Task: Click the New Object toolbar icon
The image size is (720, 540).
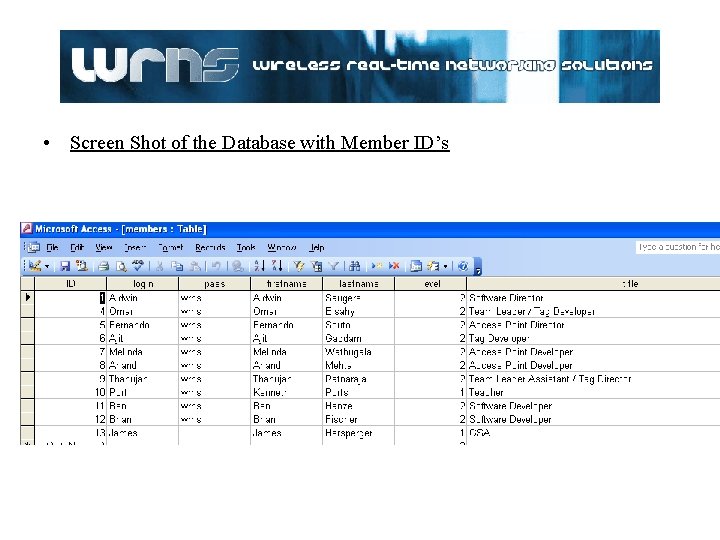Action: click(433, 266)
